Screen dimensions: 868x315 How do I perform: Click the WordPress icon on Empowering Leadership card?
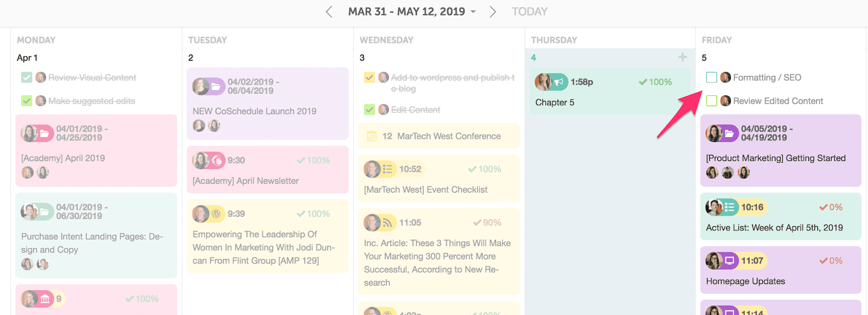[x=216, y=214]
